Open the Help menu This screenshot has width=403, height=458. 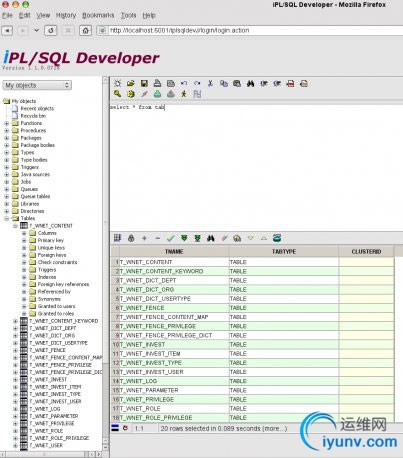[149, 15]
